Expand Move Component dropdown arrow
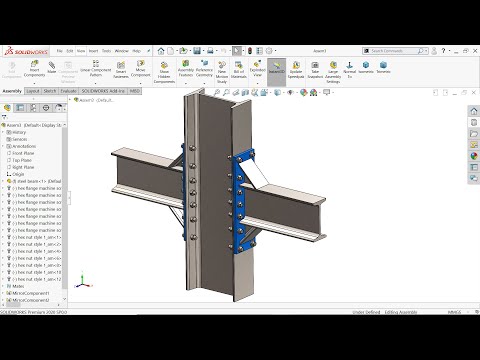 pos(140,83)
